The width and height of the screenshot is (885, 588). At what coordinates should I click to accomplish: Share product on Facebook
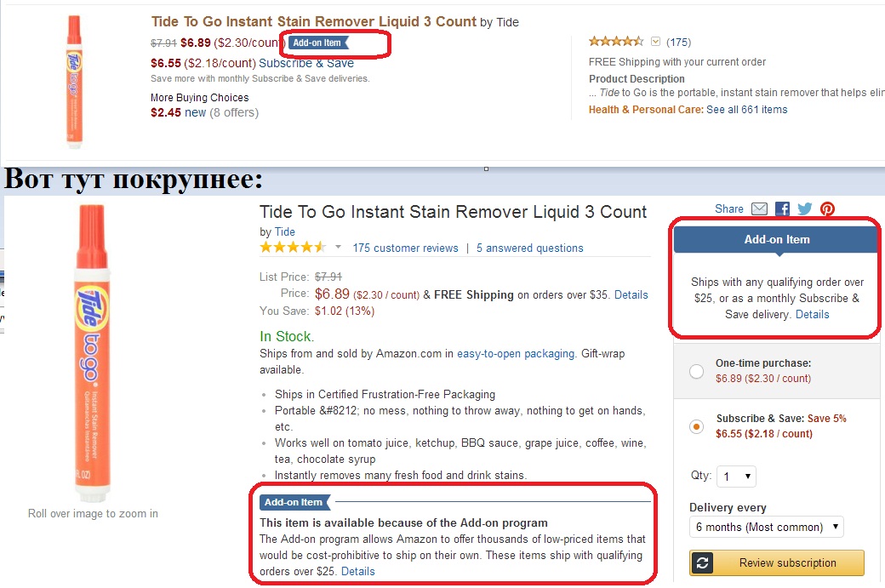(782, 209)
